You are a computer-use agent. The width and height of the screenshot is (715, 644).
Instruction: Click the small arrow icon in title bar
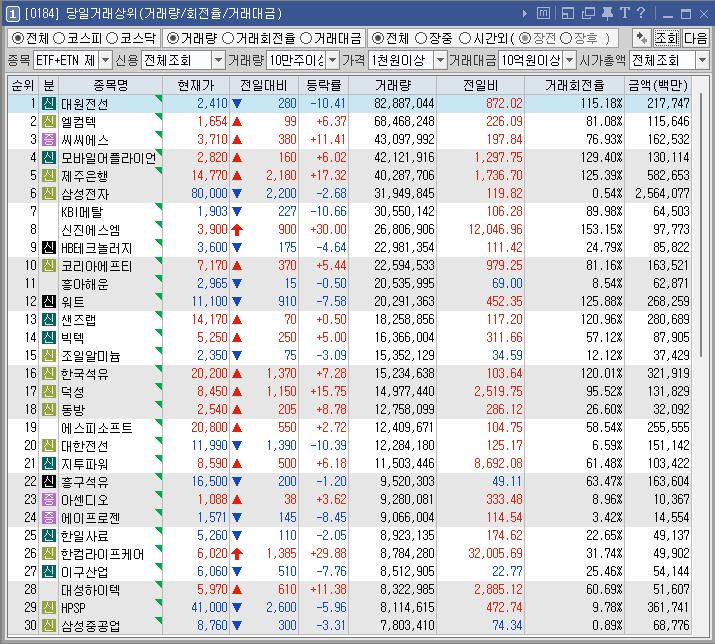pos(525,14)
